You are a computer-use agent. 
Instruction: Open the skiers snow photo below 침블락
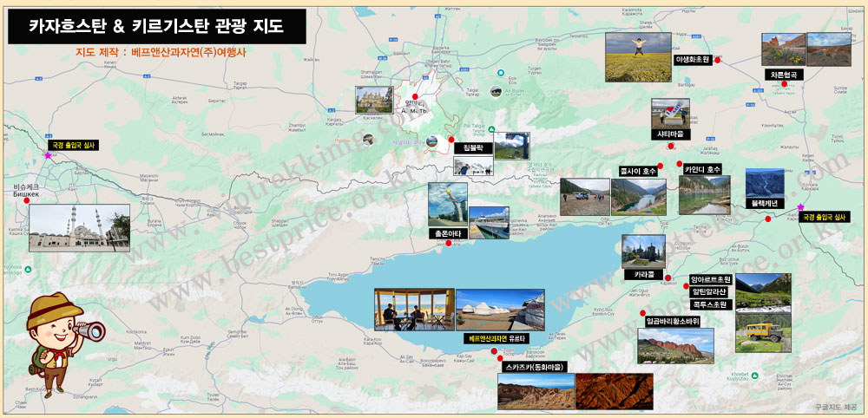(x=473, y=166)
